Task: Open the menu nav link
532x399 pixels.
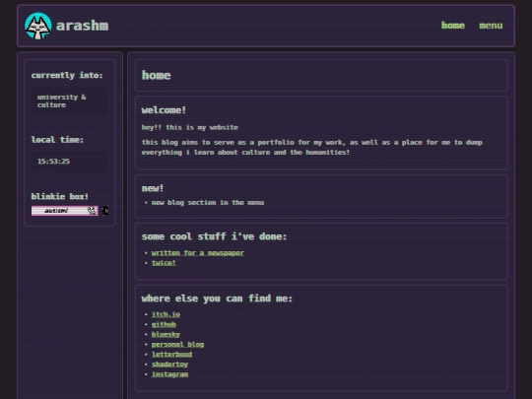Action: [491, 26]
